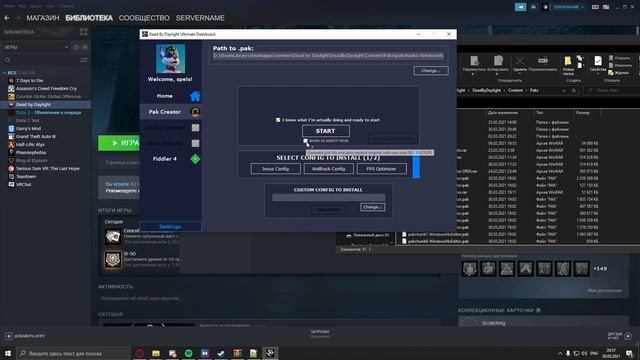Select Garry's Mod in library
Viewport: 640px width, 360px height.
(x=28, y=129)
